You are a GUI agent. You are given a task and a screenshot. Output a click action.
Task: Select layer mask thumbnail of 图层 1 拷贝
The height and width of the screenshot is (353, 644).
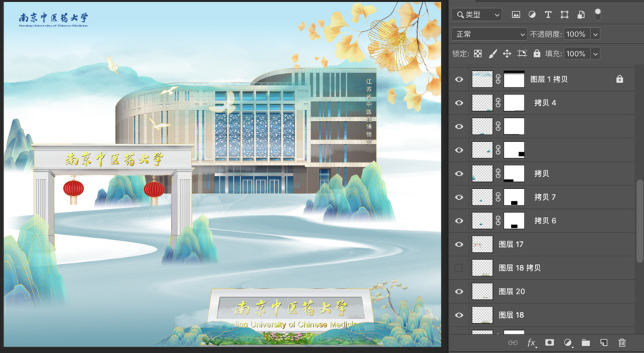point(514,79)
